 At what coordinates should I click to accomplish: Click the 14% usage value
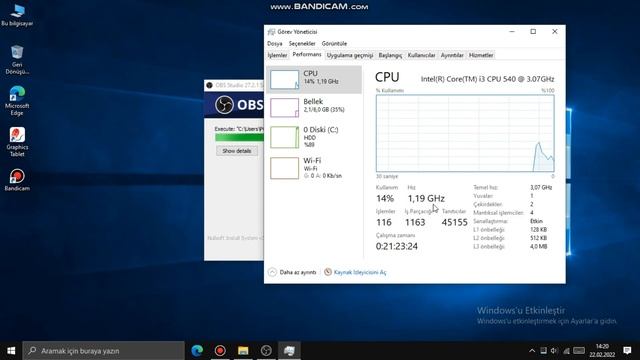click(385, 198)
